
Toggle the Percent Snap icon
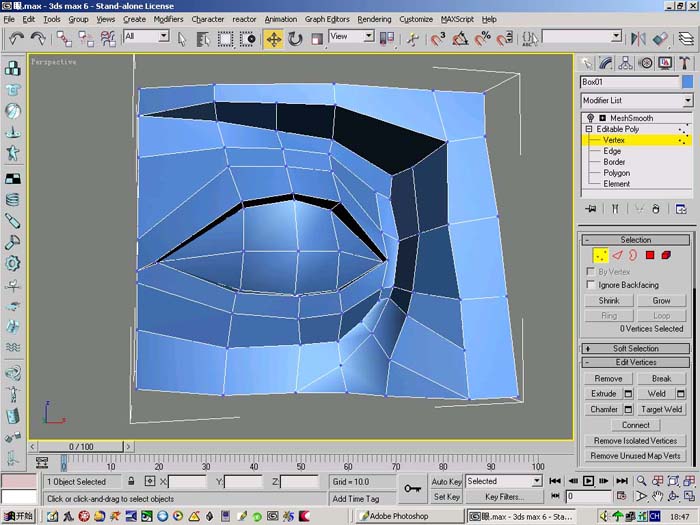(x=482, y=39)
